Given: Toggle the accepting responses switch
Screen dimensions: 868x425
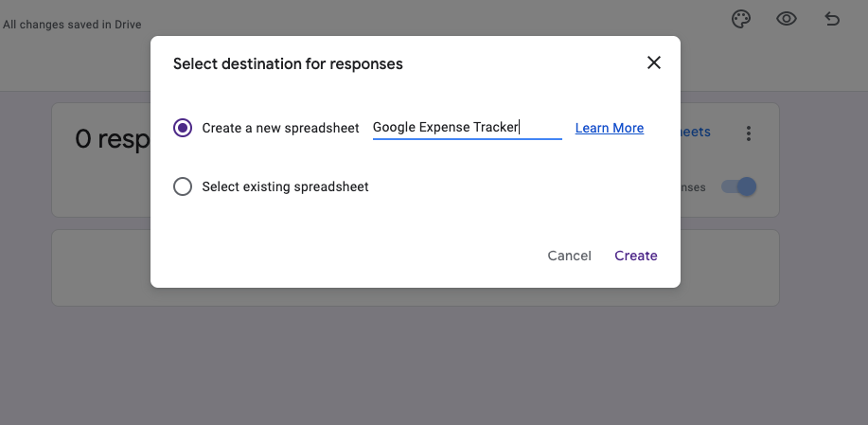Looking at the screenshot, I should coord(739,186).
